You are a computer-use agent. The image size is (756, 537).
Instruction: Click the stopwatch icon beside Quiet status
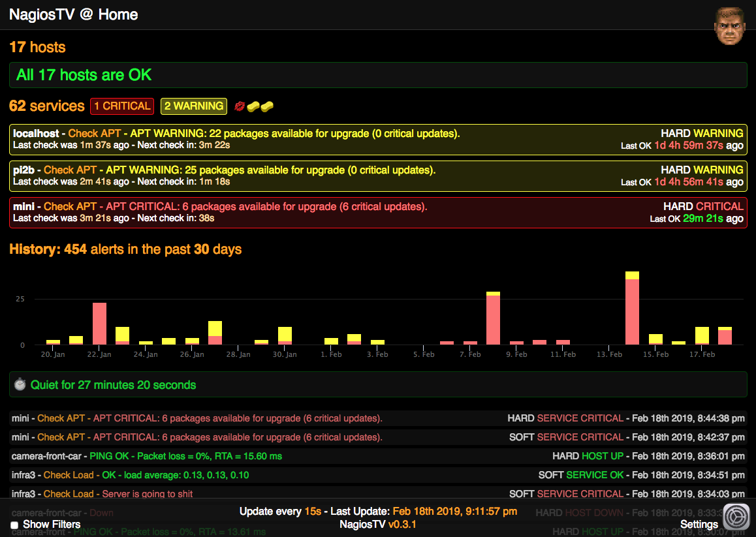[x=20, y=385]
